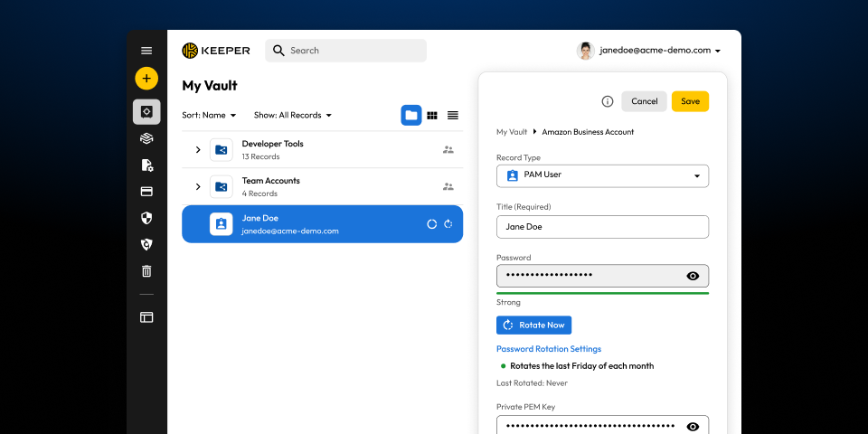
Task: Open the layered stack sidebar icon
Action: pos(146,138)
